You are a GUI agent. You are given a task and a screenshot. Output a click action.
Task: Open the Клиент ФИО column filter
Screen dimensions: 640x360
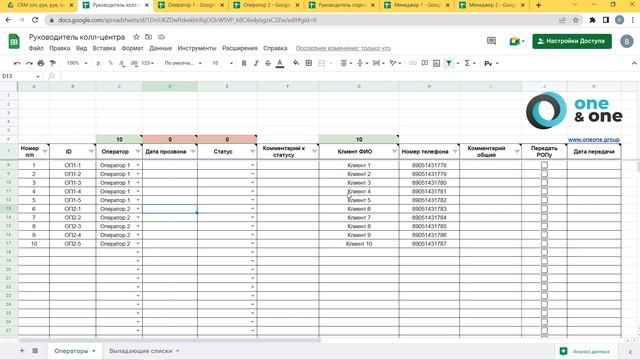click(x=394, y=151)
